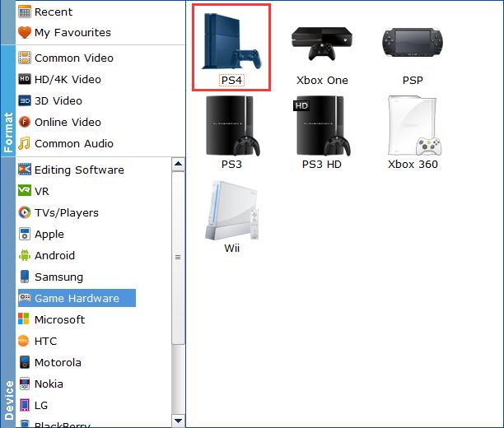Click the Xbox 360 text label

(x=413, y=164)
